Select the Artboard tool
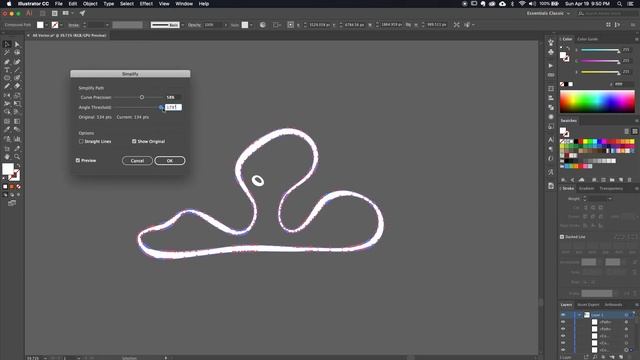The image size is (640, 360). [7, 148]
